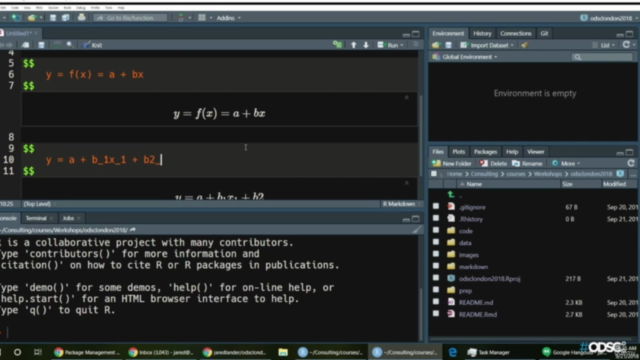Clear console with broom icon

(x=416, y=230)
